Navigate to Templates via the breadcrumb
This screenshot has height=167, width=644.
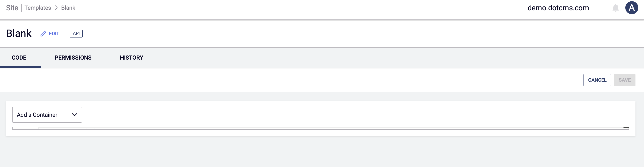coord(38,8)
